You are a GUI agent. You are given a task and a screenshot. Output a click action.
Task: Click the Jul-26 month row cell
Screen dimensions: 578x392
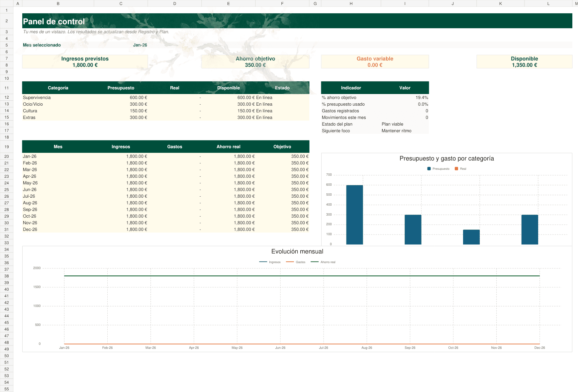(58, 196)
